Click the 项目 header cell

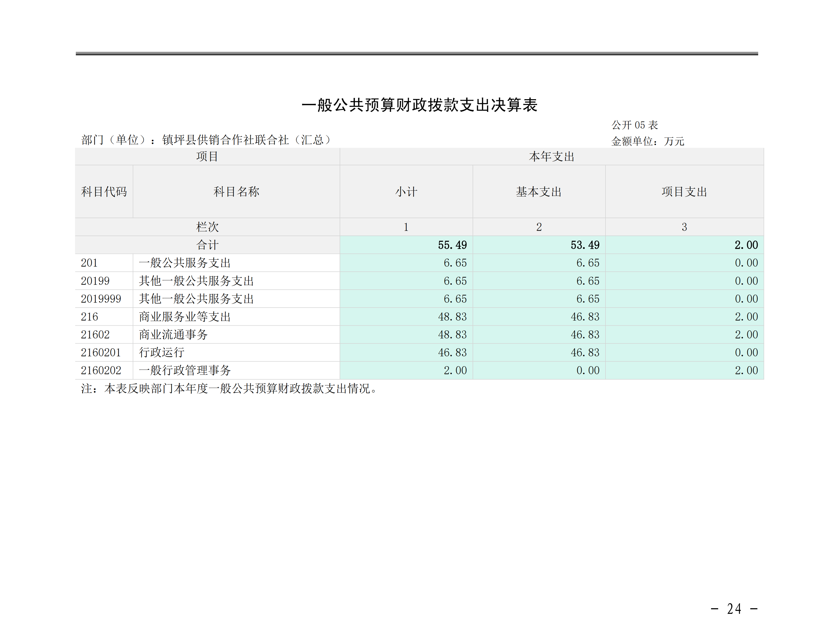[207, 157]
